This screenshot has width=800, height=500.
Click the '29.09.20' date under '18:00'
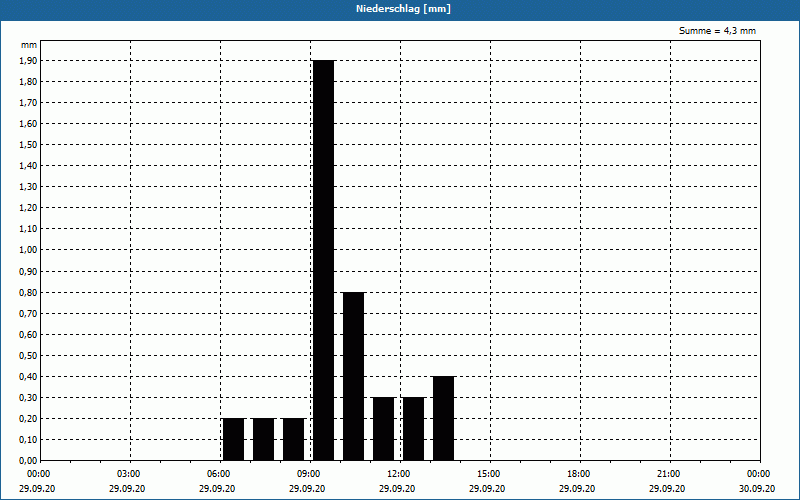[577, 488]
